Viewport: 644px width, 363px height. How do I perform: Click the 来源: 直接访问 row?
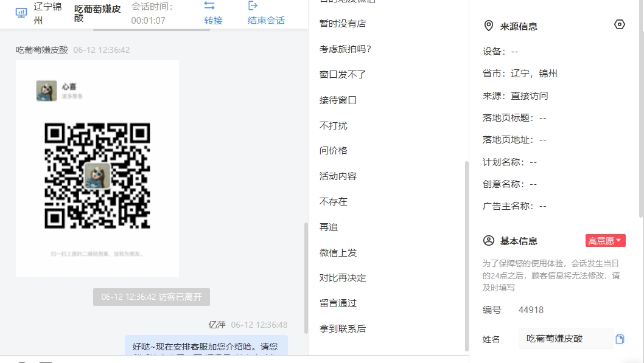click(x=516, y=96)
